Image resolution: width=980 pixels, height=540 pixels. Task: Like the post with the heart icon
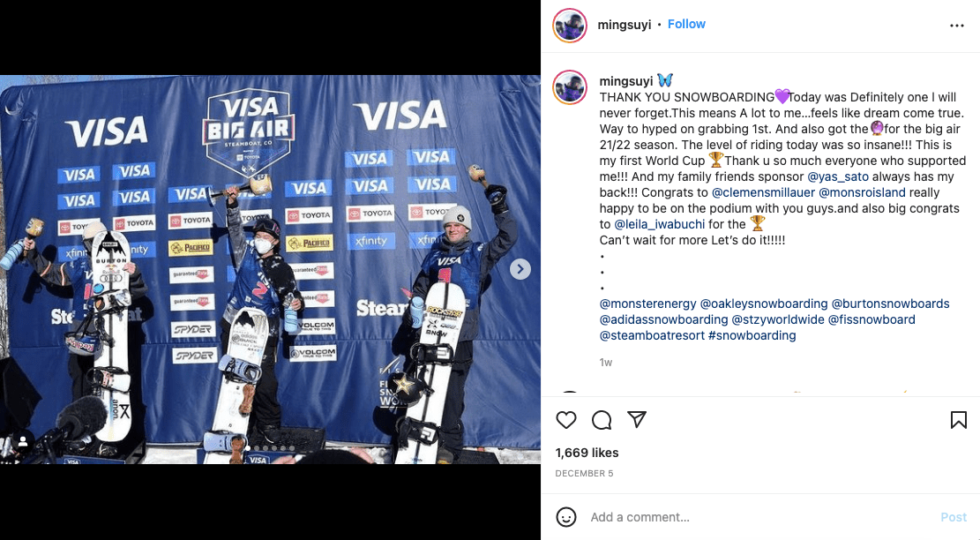[566, 420]
